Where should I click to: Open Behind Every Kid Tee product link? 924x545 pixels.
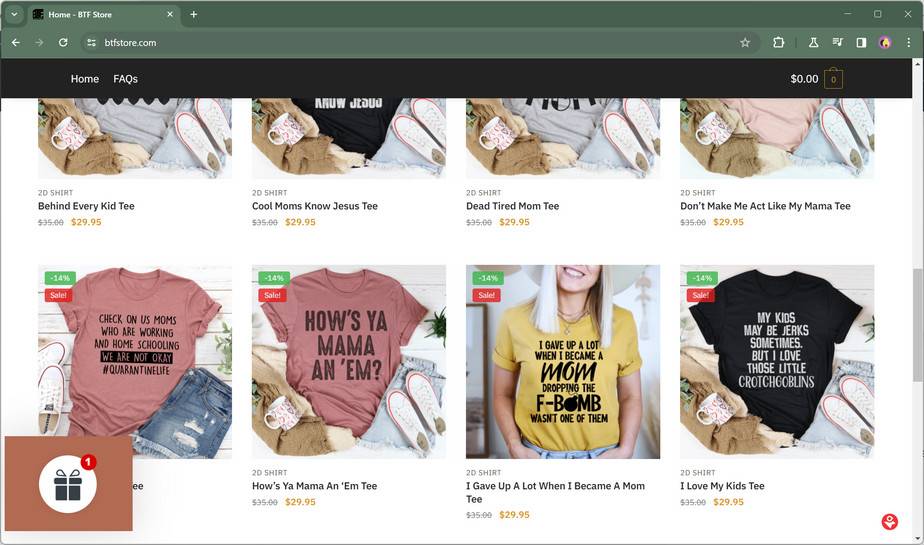[x=86, y=206]
